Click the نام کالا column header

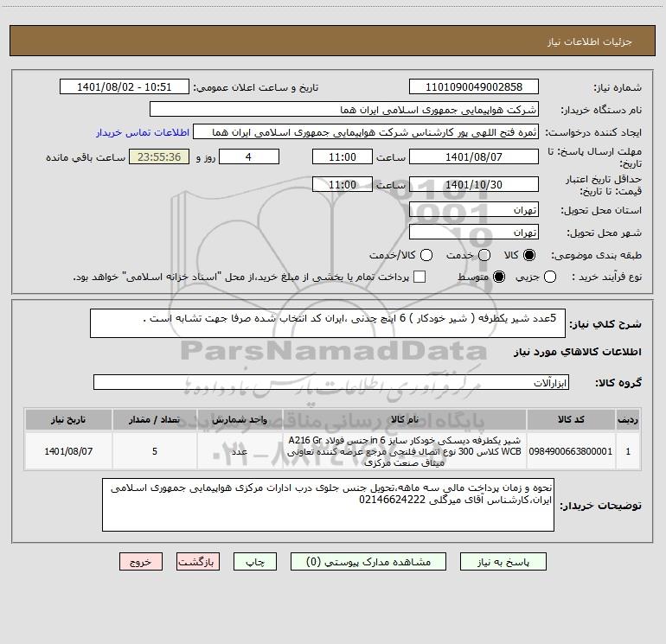(x=405, y=419)
